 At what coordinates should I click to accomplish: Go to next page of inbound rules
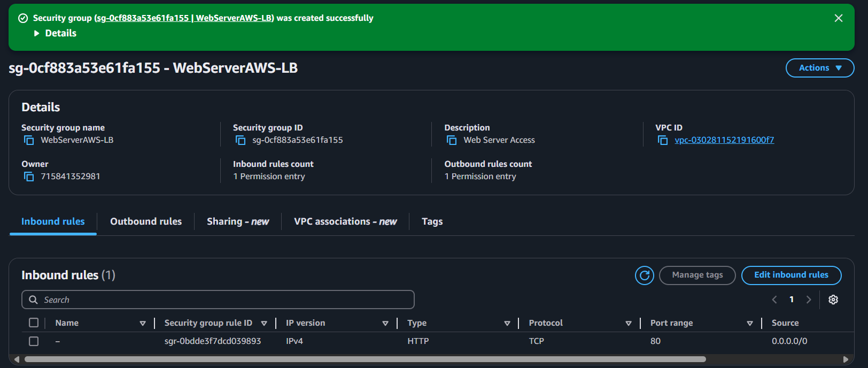click(x=809, y=300)
